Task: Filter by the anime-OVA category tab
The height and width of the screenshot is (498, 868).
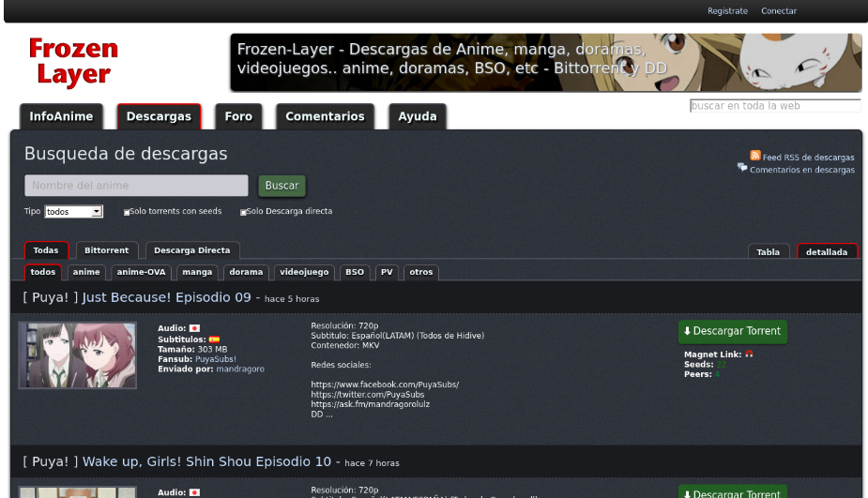Action: tap(141, 272)
